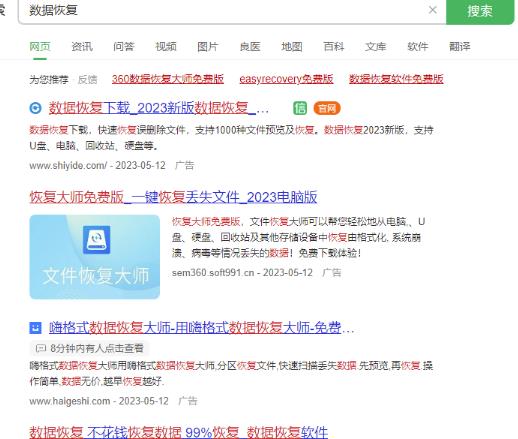The width and height of the screenshot is (518, 439).
Task: Switch to the 资讯 tab
Action: [82, 46]
